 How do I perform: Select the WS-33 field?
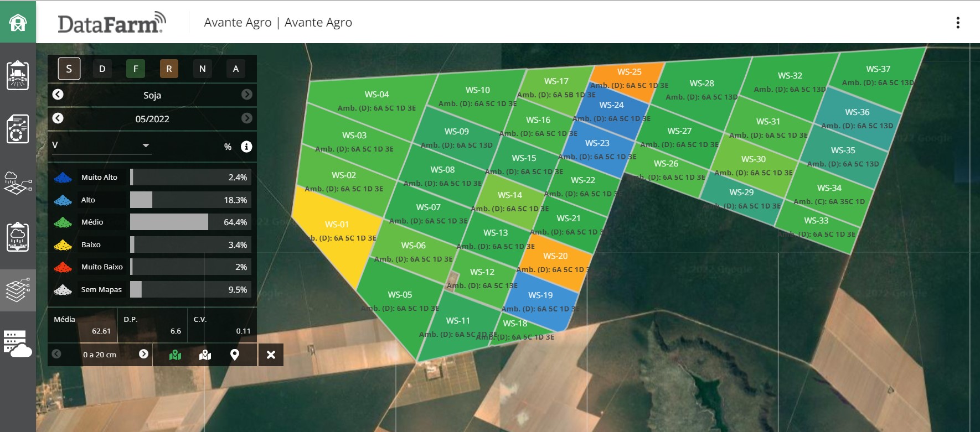816,227
